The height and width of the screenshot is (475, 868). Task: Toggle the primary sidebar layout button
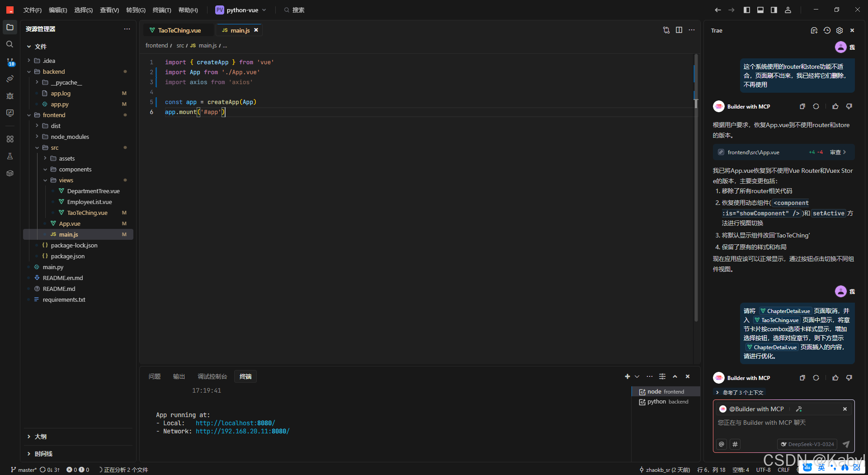tap(747, 10)
